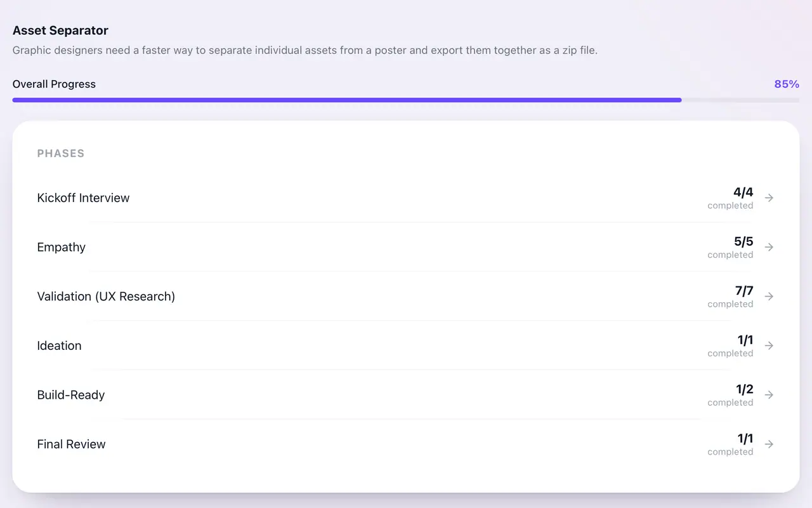
Task: Select the Kickoff Interview phase label
Action: [83, 198]
